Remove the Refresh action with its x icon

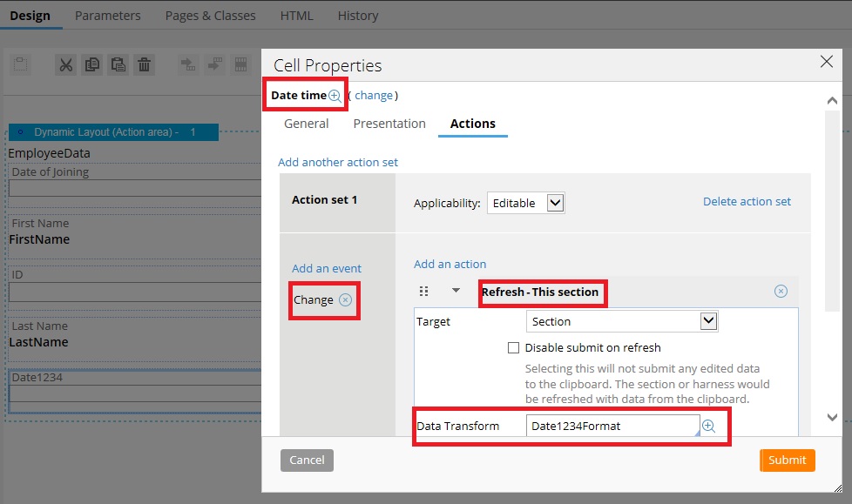tap(781, 291)
